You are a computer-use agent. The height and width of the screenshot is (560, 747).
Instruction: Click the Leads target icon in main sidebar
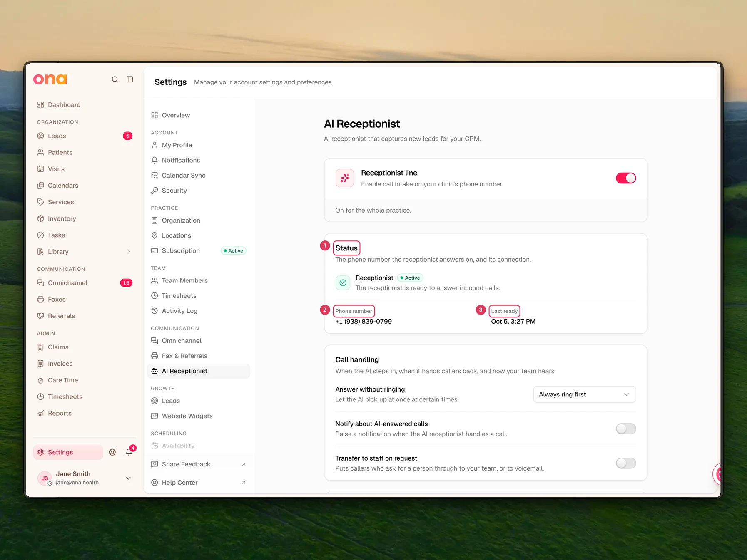pos(40,136)
